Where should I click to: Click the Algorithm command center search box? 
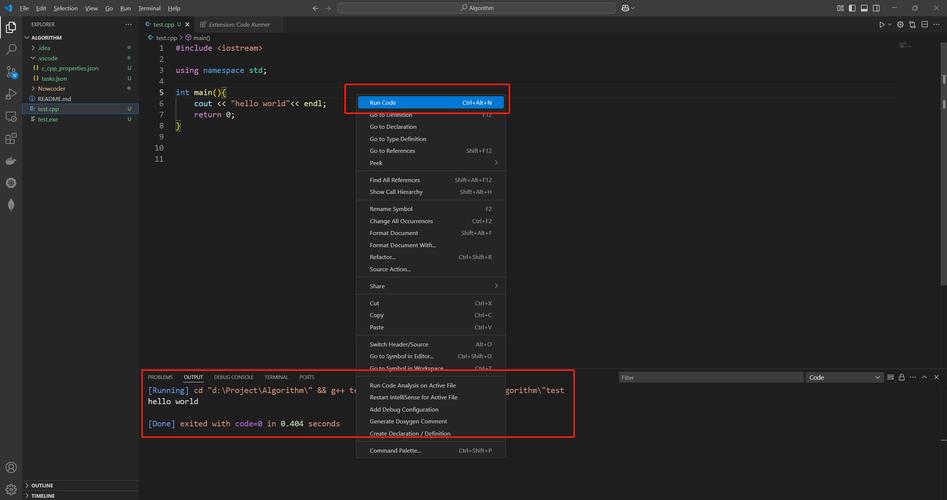477,8
